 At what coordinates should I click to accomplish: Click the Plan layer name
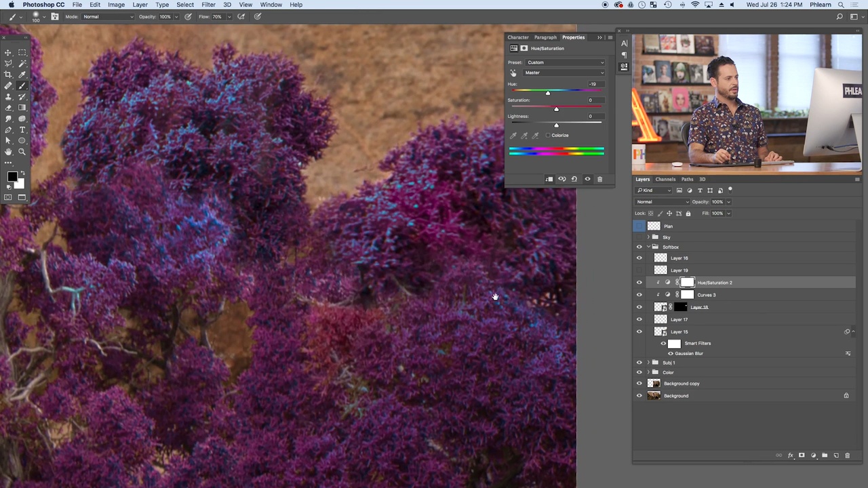[x=669, y=226]
